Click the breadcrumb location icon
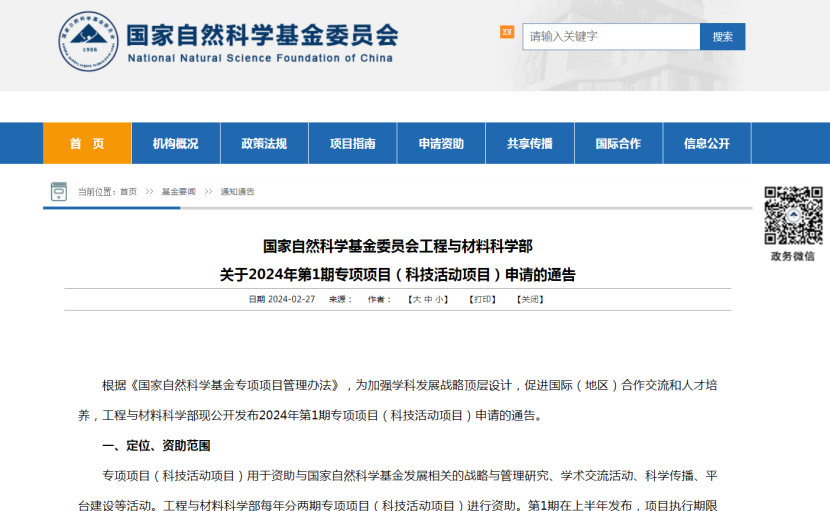The width and height of the screenshot is (830, 511). click(59, 191)
